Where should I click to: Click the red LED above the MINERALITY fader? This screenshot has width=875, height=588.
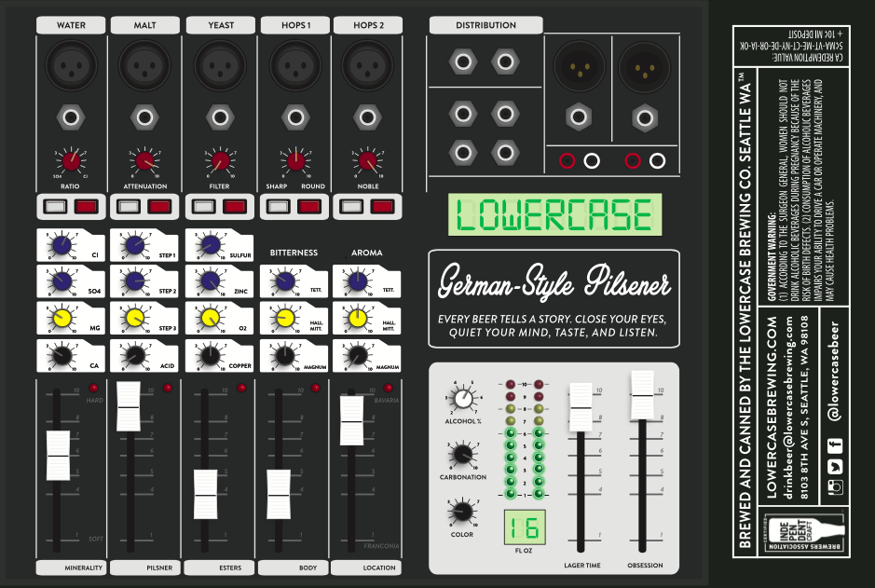coord(93,388)
